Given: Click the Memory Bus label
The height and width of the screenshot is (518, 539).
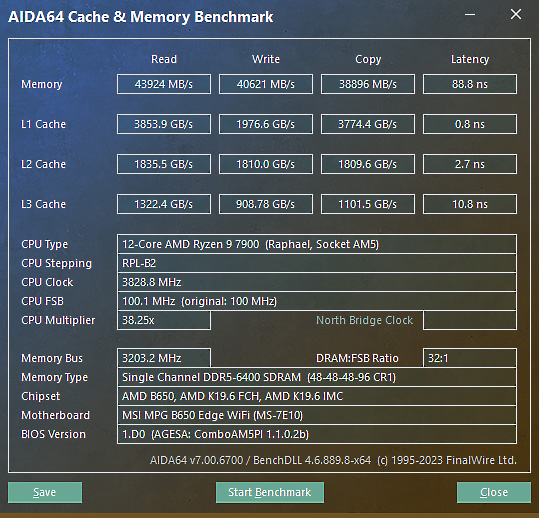Looking at the screenshot, I should [52, 358].
